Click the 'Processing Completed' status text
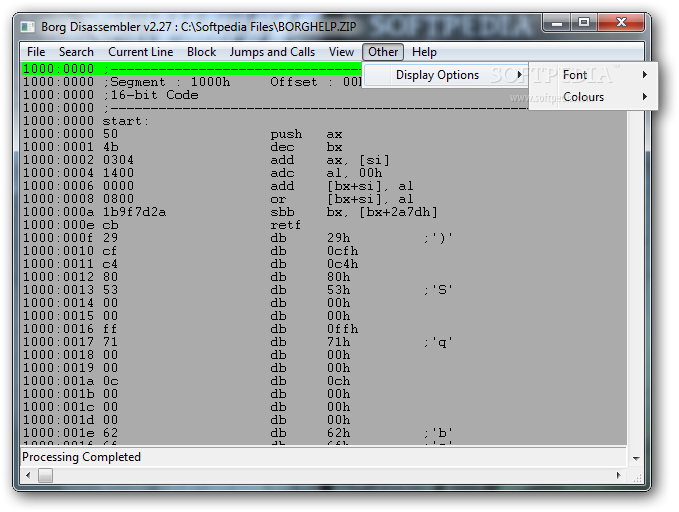 click(x=81, y=457)
